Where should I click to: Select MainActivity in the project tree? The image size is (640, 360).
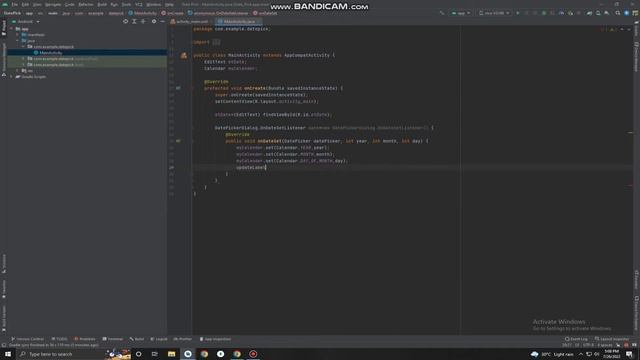pos(51,53)
